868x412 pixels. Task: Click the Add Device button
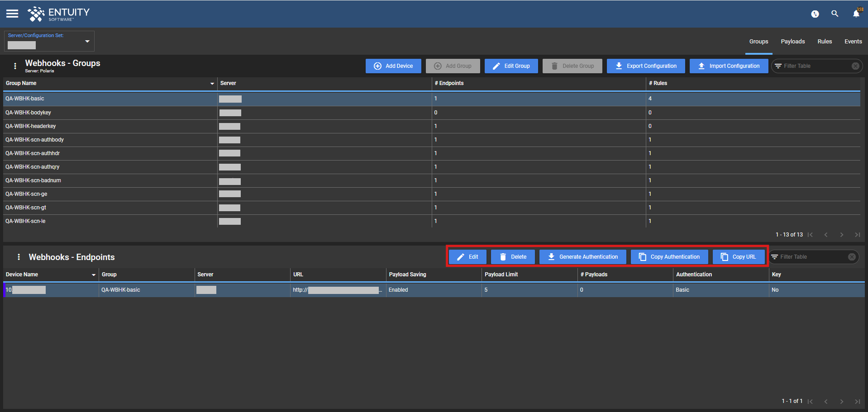pyautogui.click(x=393, y=66)
